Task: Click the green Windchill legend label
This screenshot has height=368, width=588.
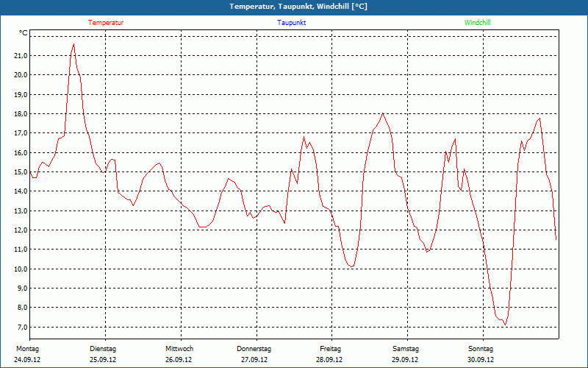Action: tap(477, 23)
